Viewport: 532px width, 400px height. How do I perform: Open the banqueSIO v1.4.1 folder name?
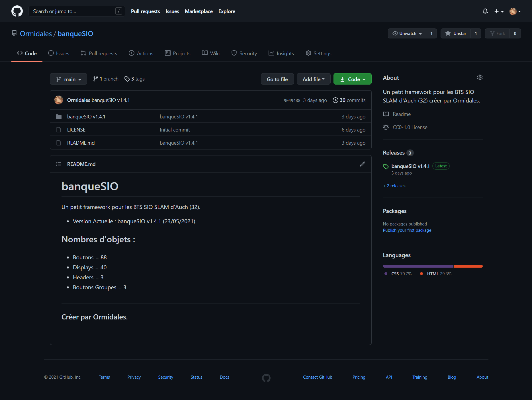[x=86, y=117]
